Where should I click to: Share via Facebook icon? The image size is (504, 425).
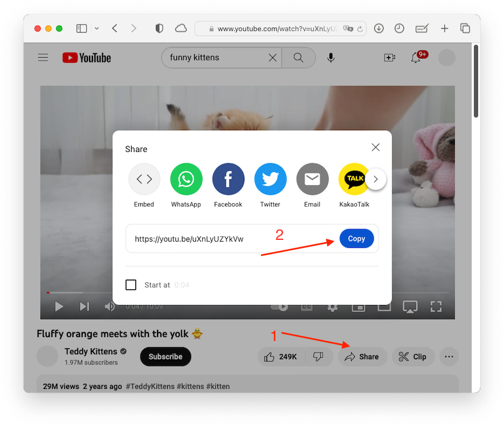click(228, 179)
